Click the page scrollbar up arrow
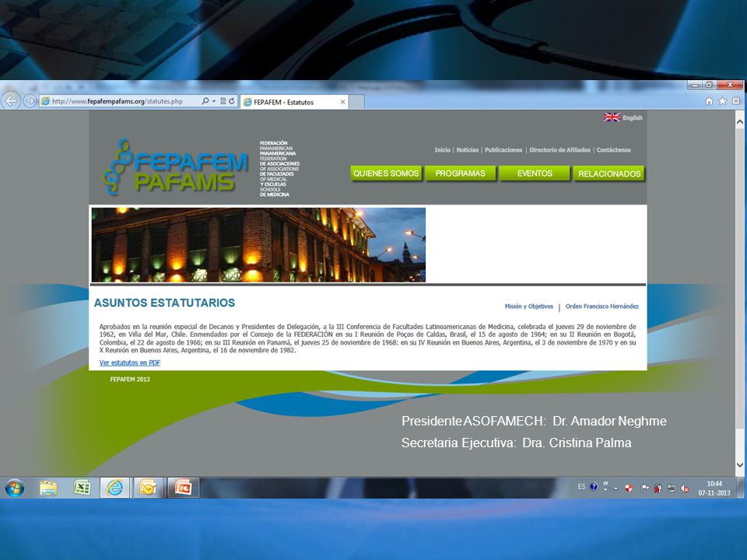The image size is (747, 560). click(x=740, y=122)
